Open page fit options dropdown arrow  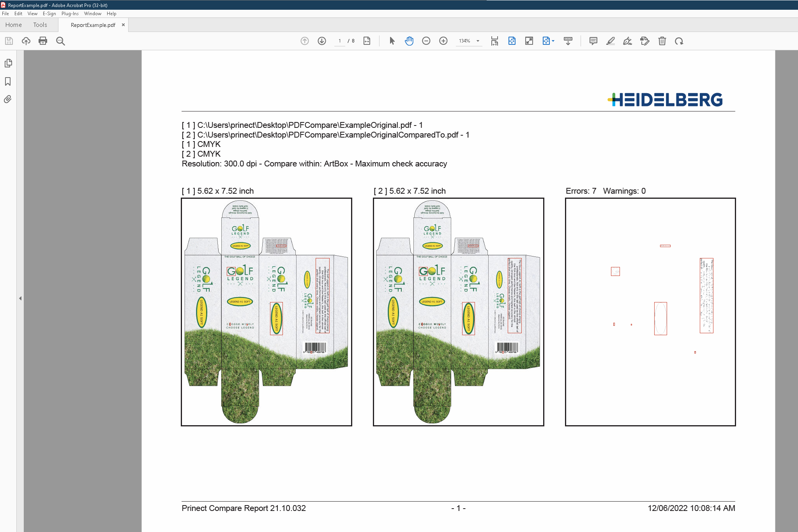tap(553, 41)
